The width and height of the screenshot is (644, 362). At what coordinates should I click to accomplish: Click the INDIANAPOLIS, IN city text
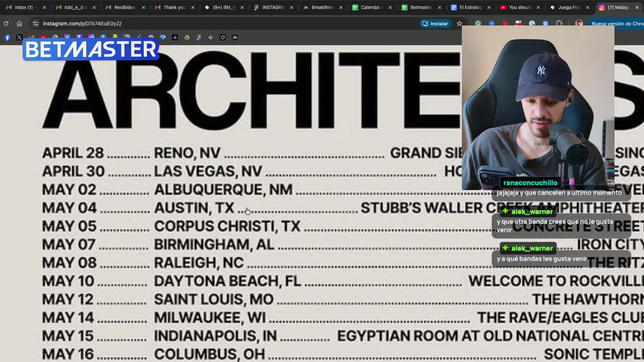(x=215, y=335)
